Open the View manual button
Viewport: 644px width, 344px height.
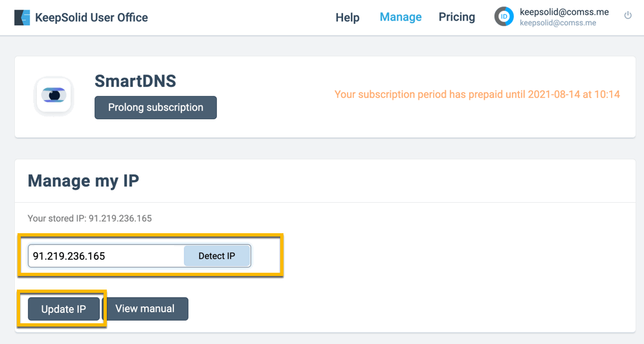tap(145, 309)
